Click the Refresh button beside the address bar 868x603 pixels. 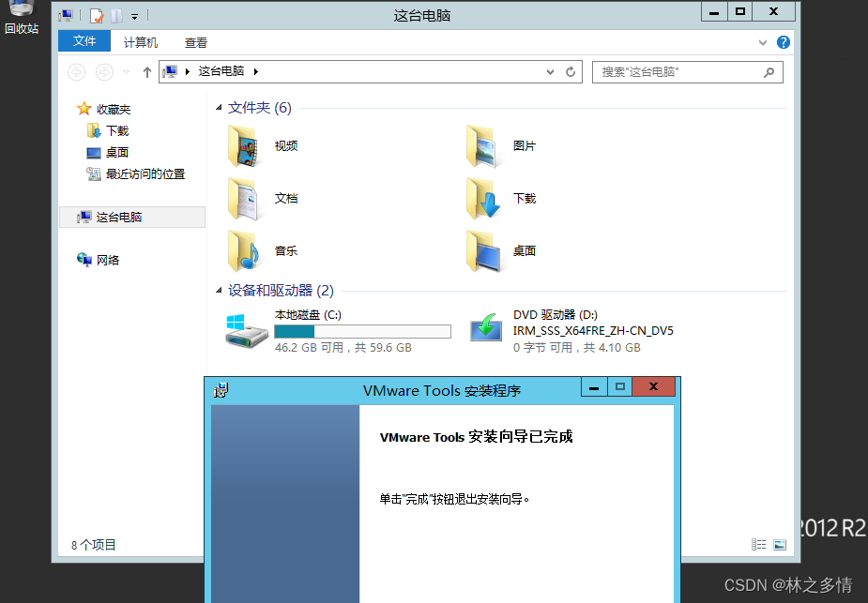tap(571, 72)
